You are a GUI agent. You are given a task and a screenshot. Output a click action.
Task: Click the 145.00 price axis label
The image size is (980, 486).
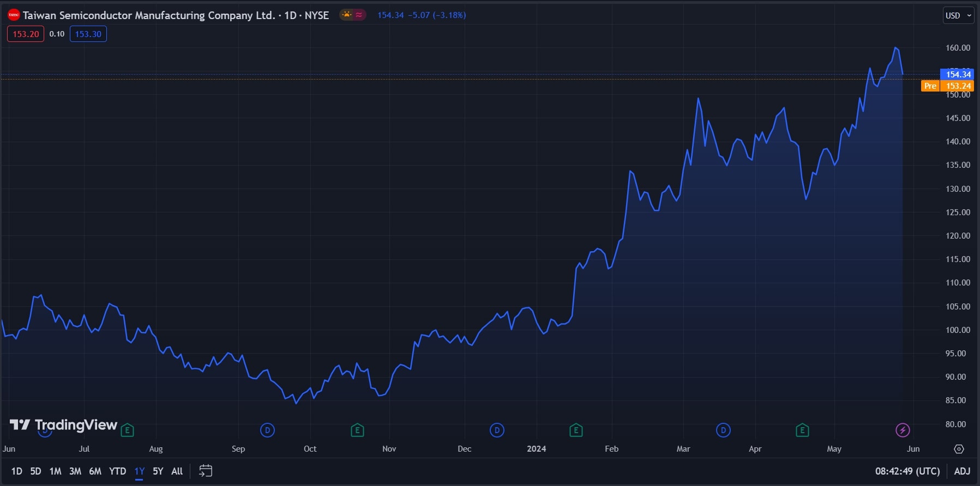[x=958, y=118]
